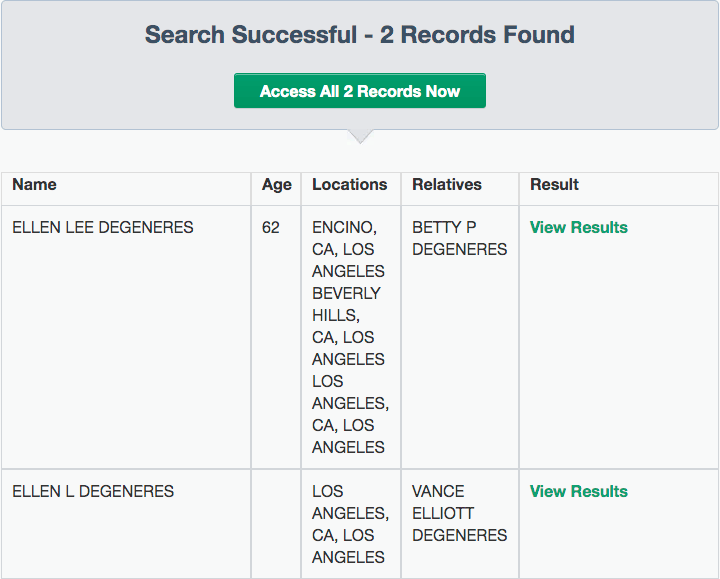
Task: Click the Encino, CA location text
Action: click(x=344, y=238)
